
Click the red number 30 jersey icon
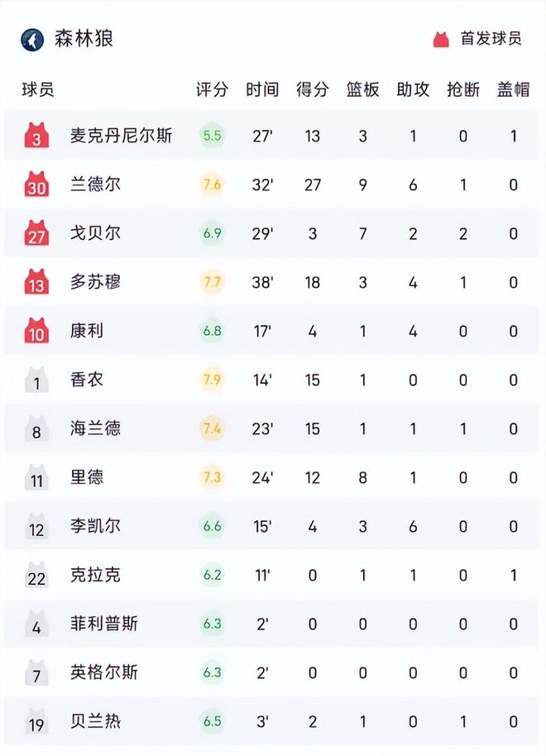pyautogui.click(x=36, y=184)
